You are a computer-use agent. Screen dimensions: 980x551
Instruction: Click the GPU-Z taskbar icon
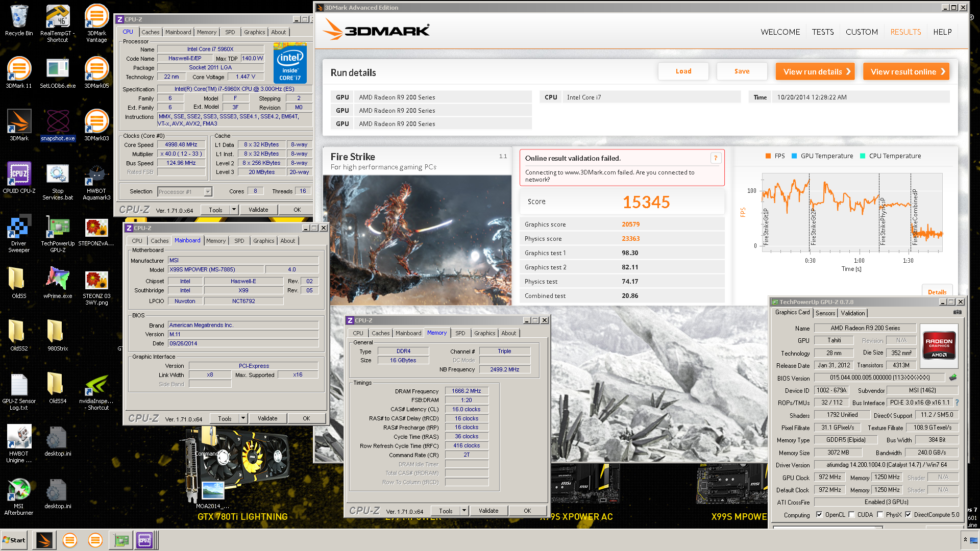point(121,540)
